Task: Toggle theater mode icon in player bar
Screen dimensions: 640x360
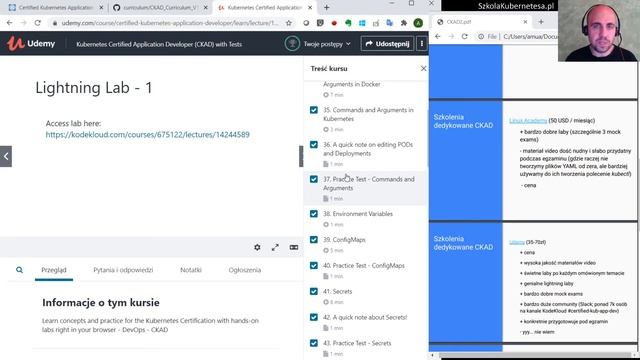Action: point(294,247)
